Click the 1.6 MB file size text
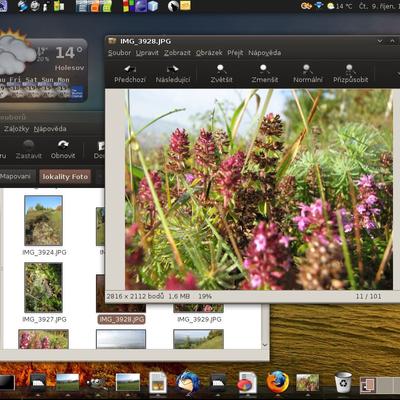The width and height of the screenshot is (400, 400). [179, 296]
